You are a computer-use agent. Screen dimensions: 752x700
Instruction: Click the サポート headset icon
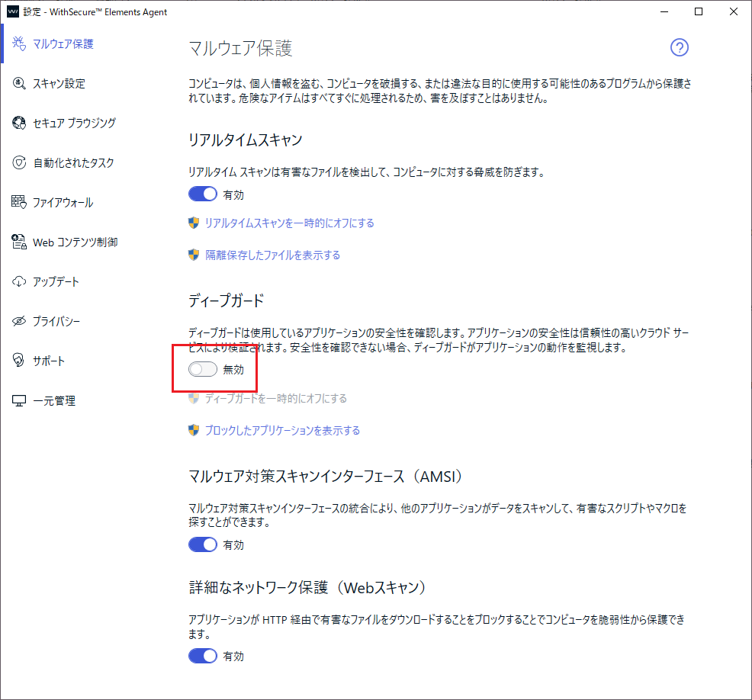click(19, 361)
